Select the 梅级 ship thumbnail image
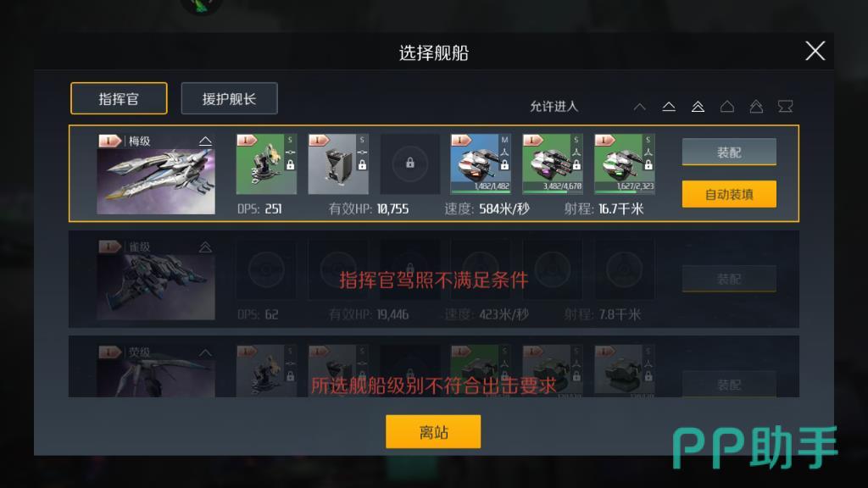 [x=156, y=180]
